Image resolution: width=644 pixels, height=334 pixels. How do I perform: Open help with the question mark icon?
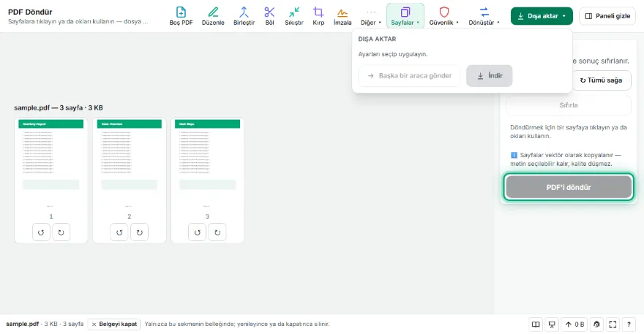(x=629, y=324)
